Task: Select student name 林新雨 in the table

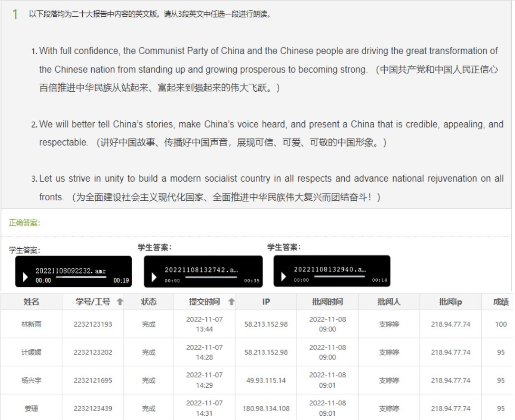Action: point(31,324)
